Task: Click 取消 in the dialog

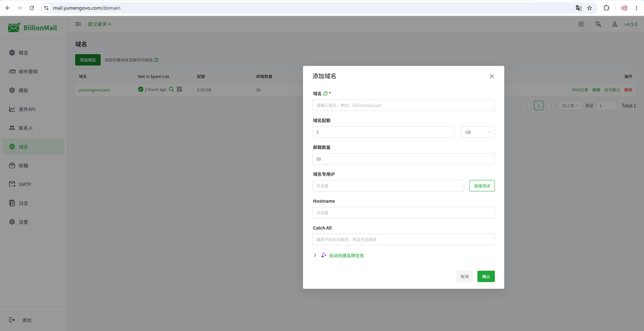Action: (465, 276)
